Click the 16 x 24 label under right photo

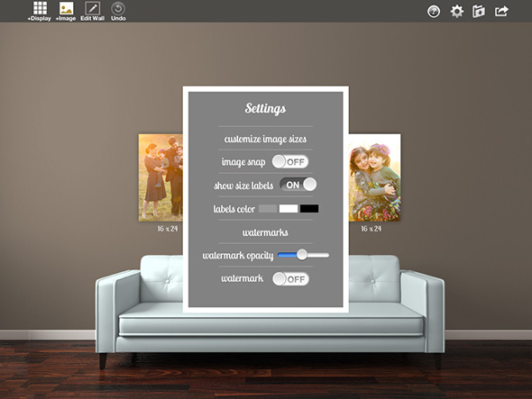coord(371,229)
